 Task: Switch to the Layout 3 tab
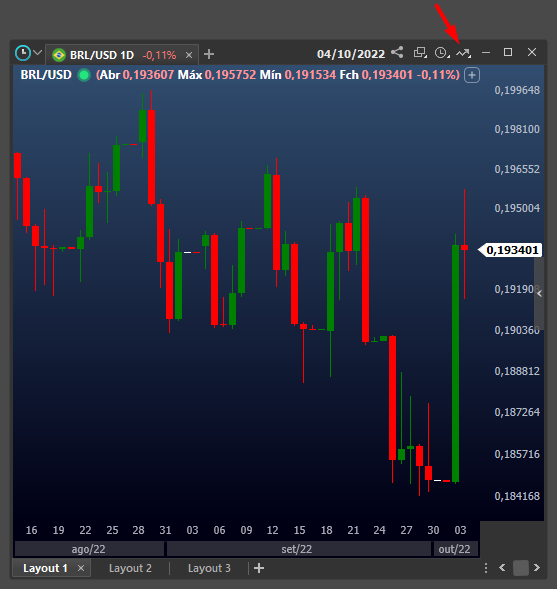click(209, 568)
